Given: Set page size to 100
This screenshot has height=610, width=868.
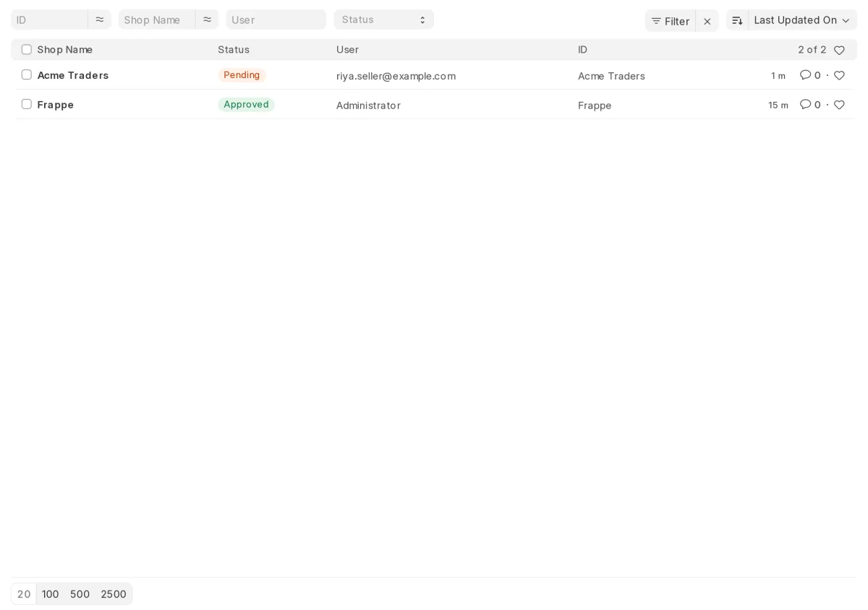Looking at the screenshot, I should coord(51,594).
